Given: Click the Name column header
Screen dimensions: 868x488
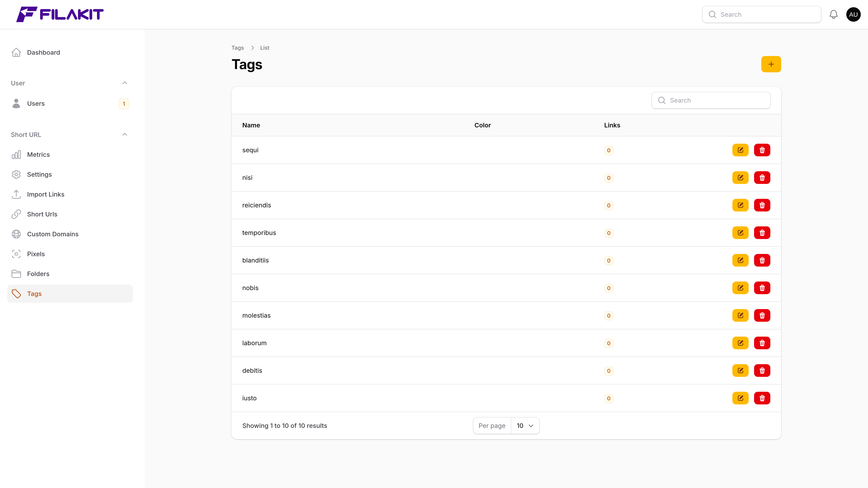Looking at the screenshot, I should pos(251,125).
